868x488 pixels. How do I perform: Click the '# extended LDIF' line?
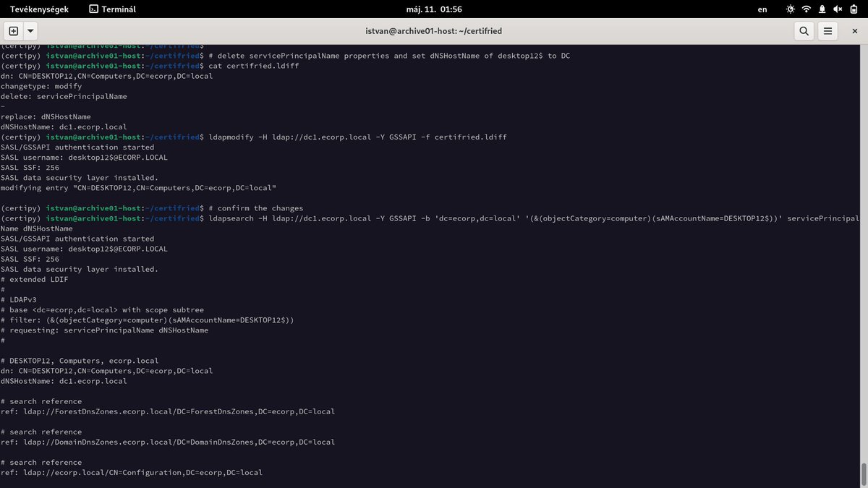click(x=34, y=279)
